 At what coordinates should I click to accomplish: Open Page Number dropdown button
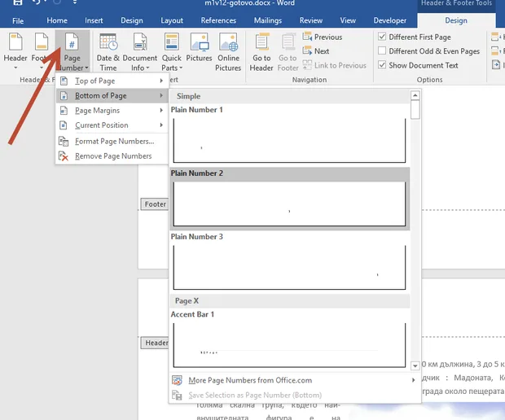tap(72, 51)
